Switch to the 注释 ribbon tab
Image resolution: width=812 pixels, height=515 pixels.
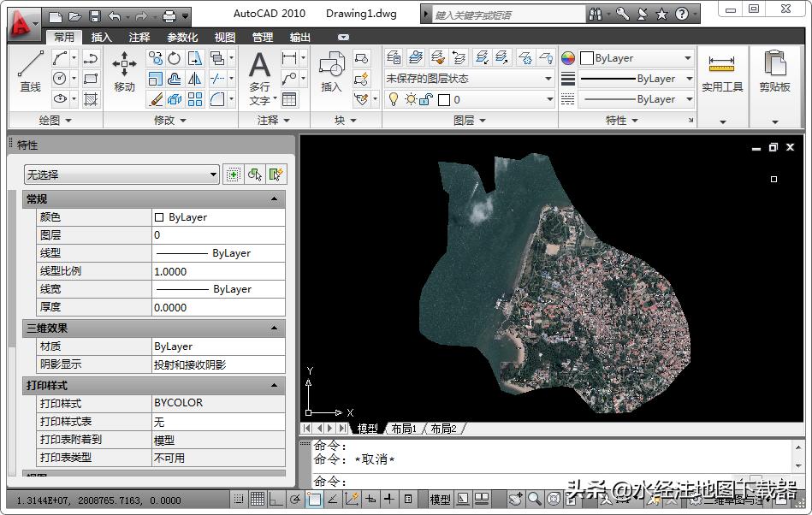tap(139, 38)
